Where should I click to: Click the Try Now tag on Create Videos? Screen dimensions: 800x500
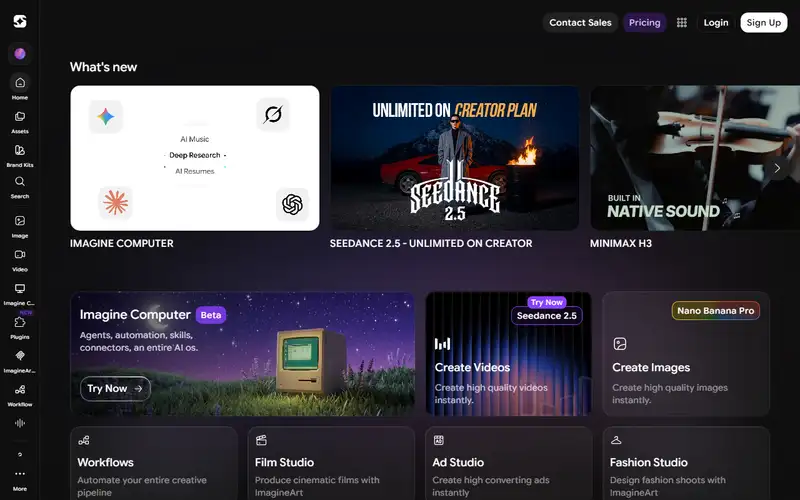[546, 302]
